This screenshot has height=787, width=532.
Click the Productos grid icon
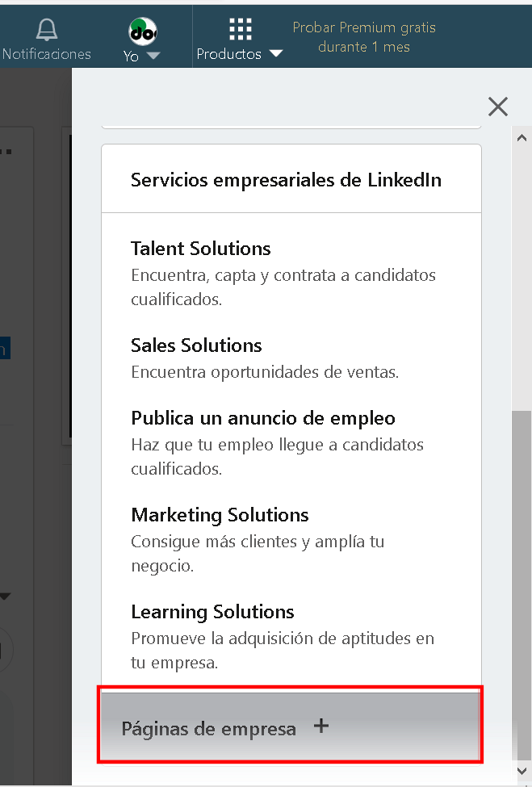click(241, 29)
